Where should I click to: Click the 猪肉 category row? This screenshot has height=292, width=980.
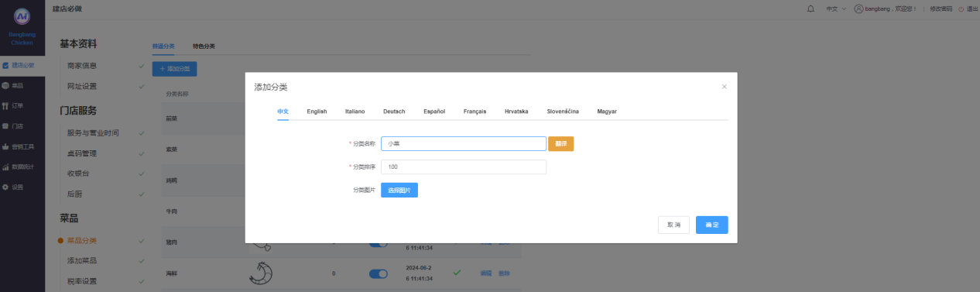(x=171, y=242)
